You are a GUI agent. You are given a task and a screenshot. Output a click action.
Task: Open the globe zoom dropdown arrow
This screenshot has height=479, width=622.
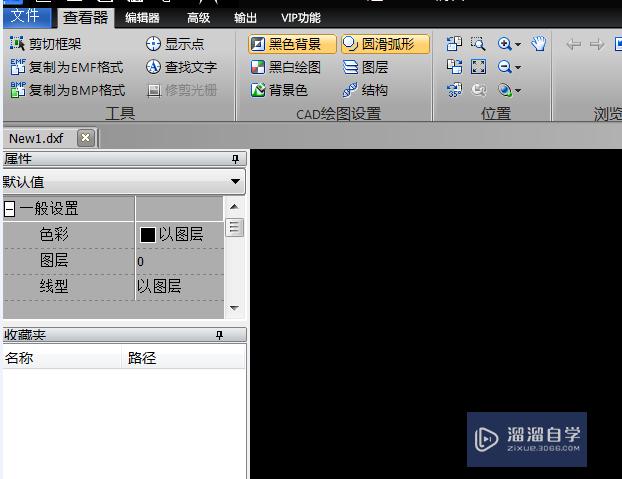[x=518, y=91]
